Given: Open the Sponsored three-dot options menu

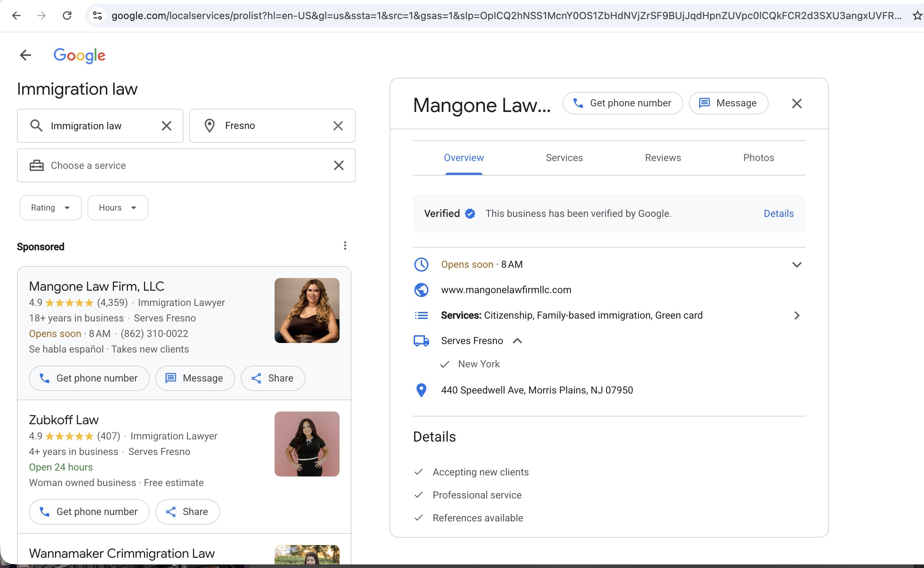Looking at the screenshot, I should 345,246.
